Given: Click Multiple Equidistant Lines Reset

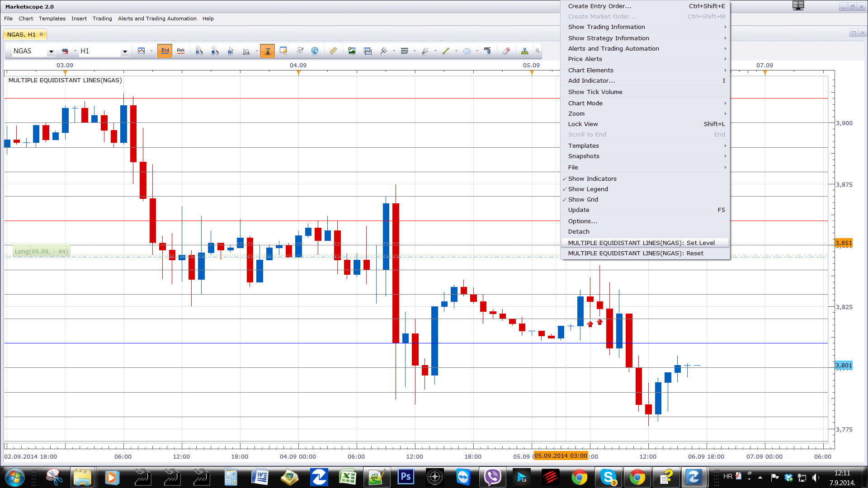Looking at the screenshot, I should tap(645, 253).
